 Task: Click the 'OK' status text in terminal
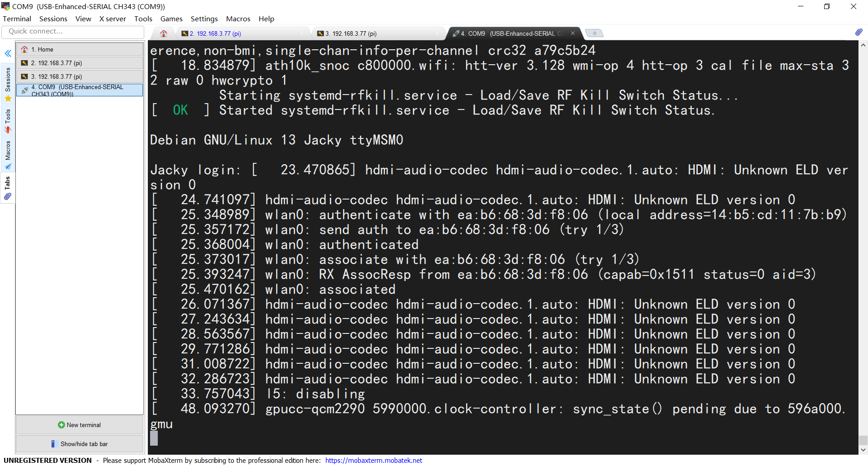[x=180, y=110]
